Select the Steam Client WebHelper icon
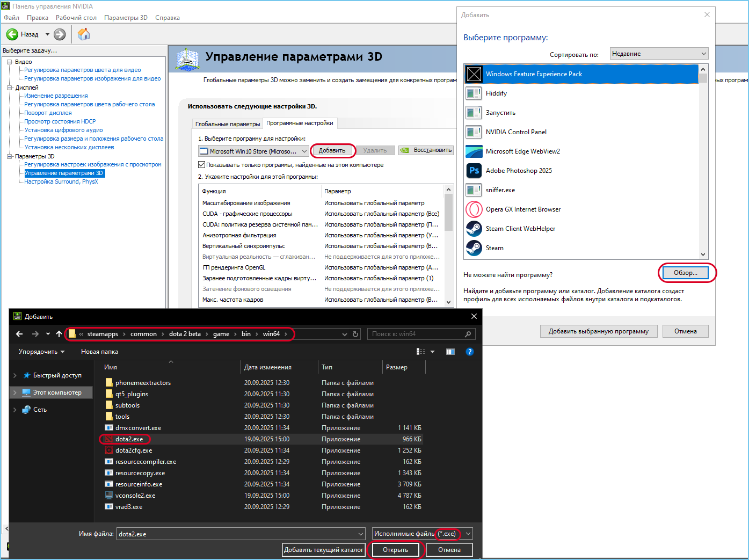Image resolution: width=749 pixels, height=560 pixels. pyautogui.click(x=474, y=229)
